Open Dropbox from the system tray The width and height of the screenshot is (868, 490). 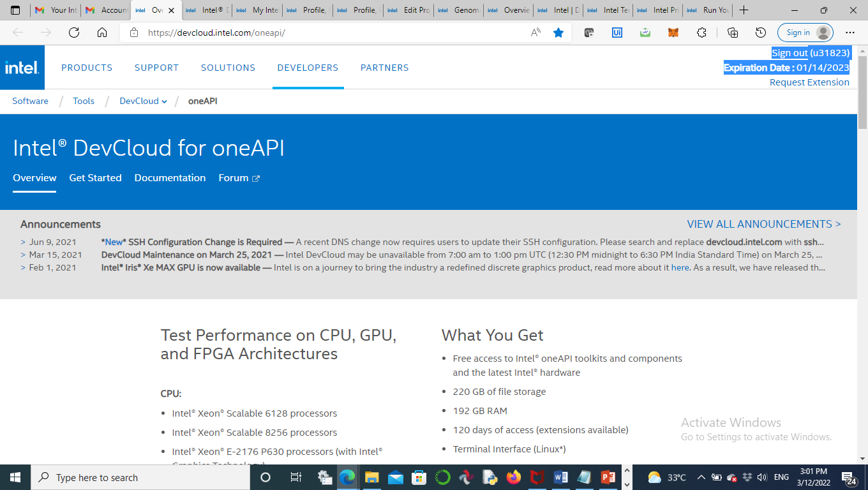point(747,477)
